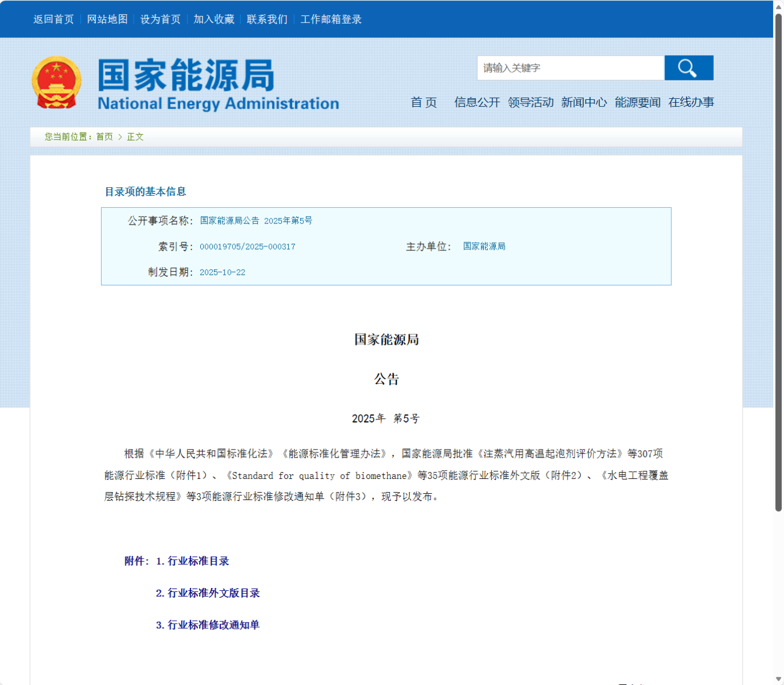Image resolution: width=784 pixels, height=685 pixels.
Task: Click the keyword search input field
Action: pos(570,67)
